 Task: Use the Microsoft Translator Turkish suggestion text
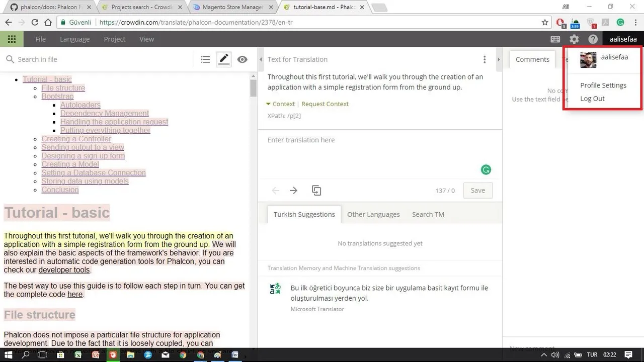click(x=389, y=293)
